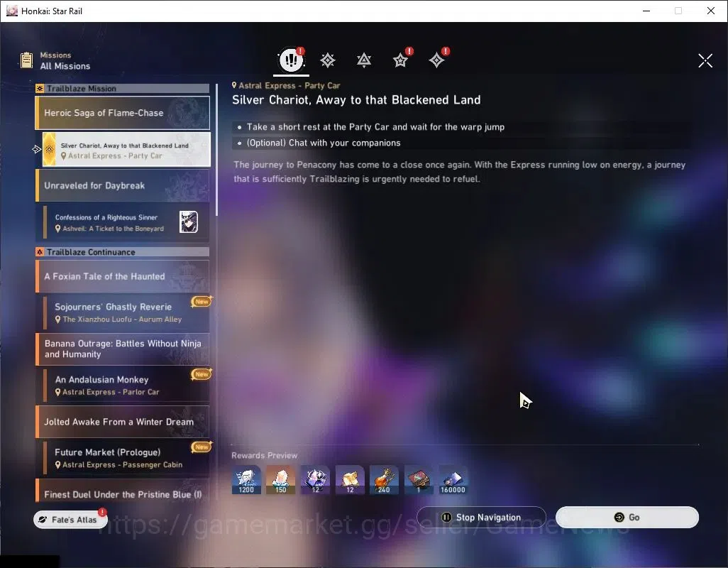The height and width of the screenshot is (568, 728).
Task: Click the New badge on An Andalusian Monkey
Action: point(202,374)
